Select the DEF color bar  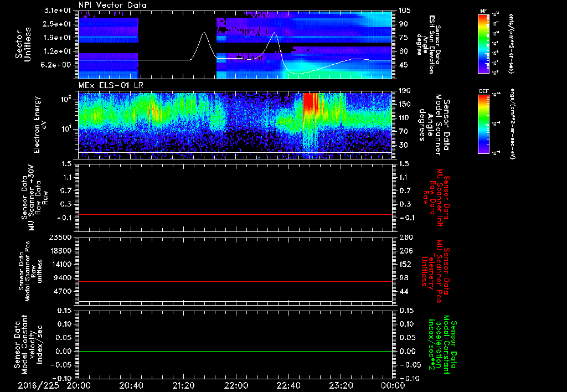click(484, 124)
